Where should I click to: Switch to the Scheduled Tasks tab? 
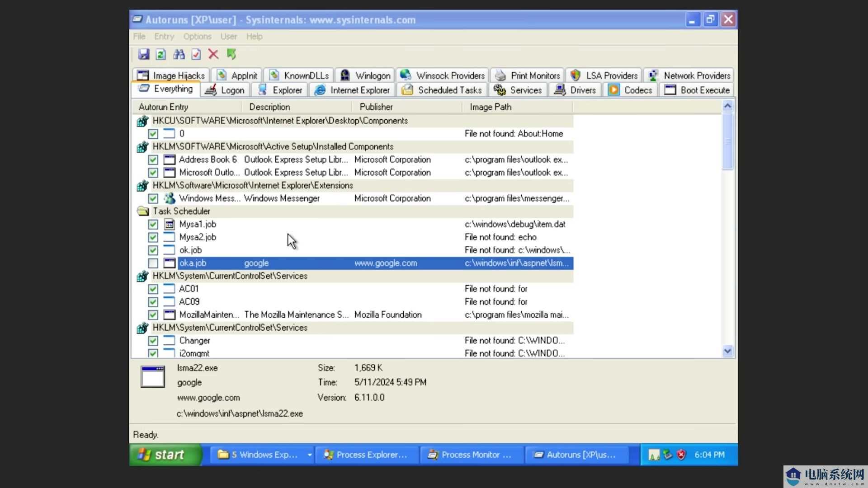click(x=442, y=90)
